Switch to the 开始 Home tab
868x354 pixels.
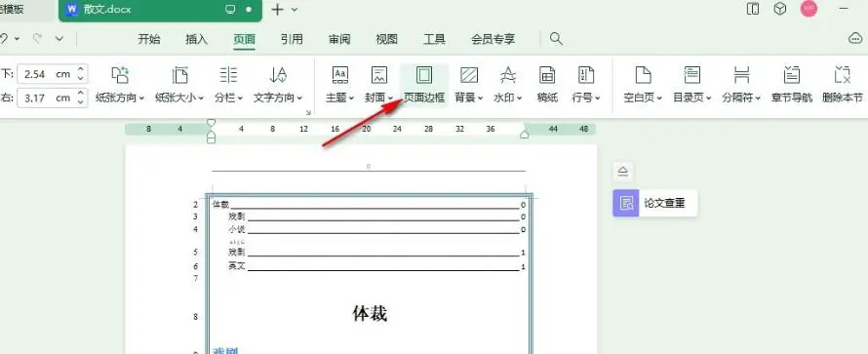(x=149, y=39)
